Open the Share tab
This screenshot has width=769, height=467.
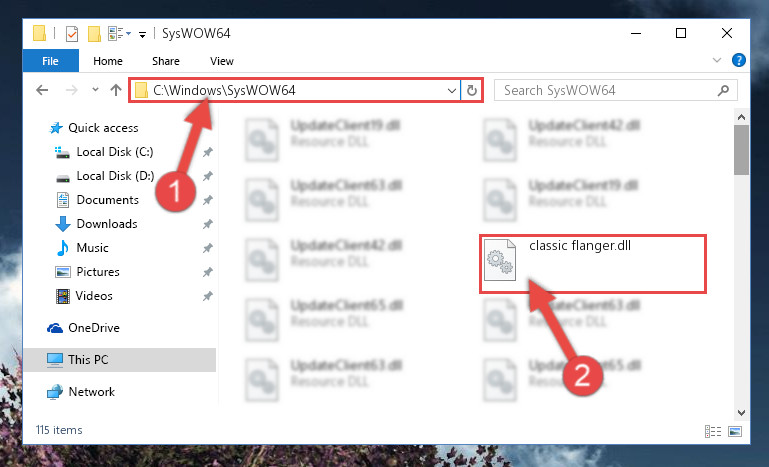(x=166, y=61)
